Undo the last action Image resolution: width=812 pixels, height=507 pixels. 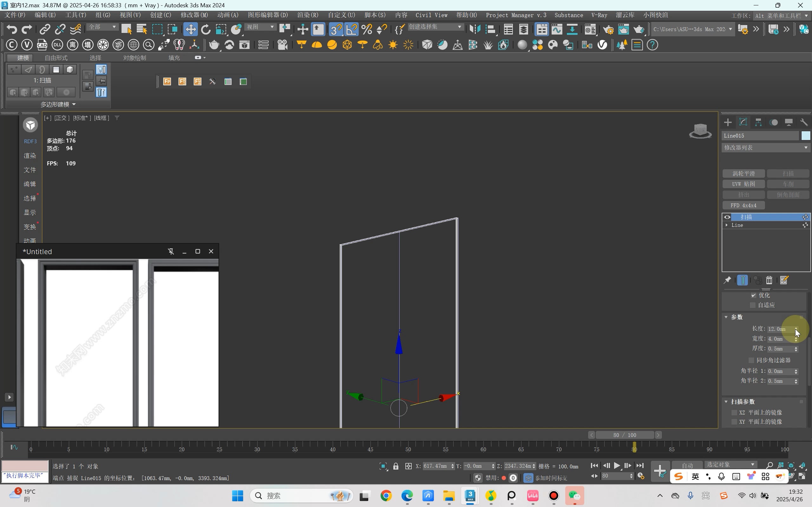[x=11, y=29]
